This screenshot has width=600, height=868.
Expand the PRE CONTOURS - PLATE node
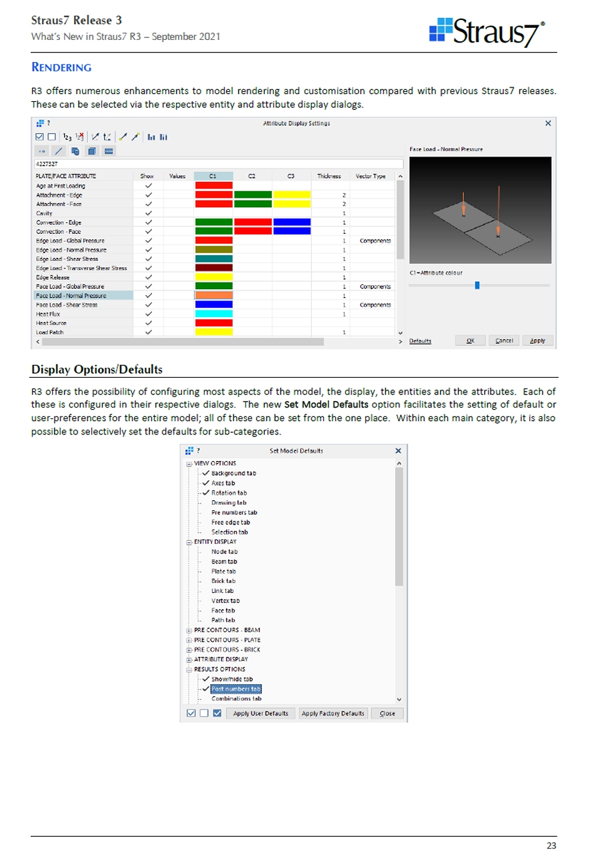pos(189,640)
